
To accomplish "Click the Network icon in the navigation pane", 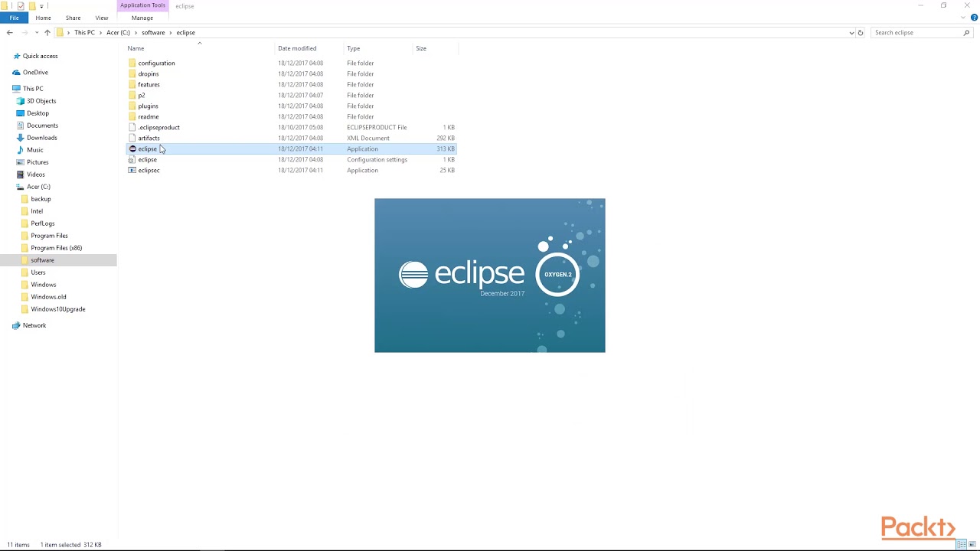I will point(16,325).
